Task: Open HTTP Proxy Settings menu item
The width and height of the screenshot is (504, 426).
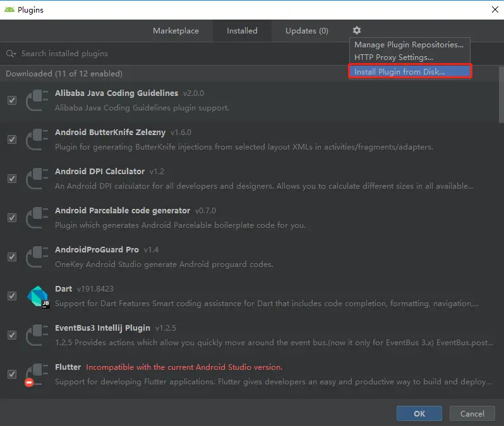Action: (x=409, y=57)
